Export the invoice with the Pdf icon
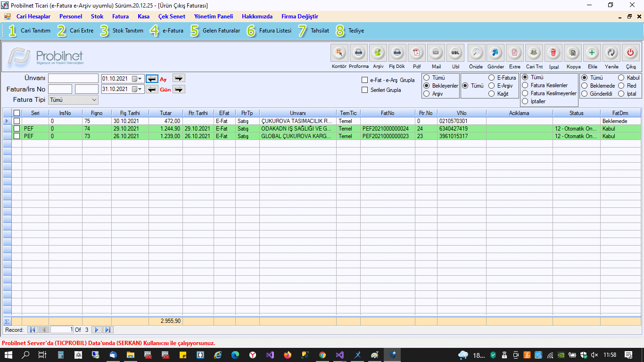The image size is (644, 362). pyautogui.click(x=417, y=53)
